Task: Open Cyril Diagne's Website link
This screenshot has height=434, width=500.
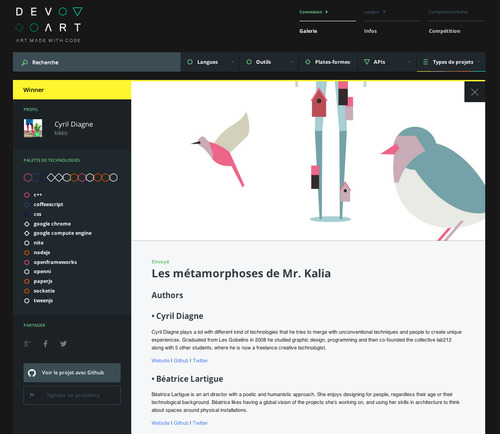Action: [x=160, y=360]
